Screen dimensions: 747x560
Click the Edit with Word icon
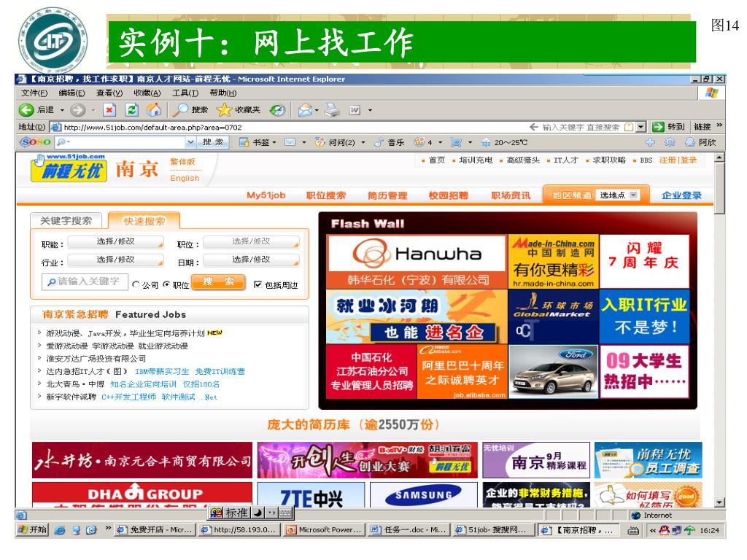point(355,110)
